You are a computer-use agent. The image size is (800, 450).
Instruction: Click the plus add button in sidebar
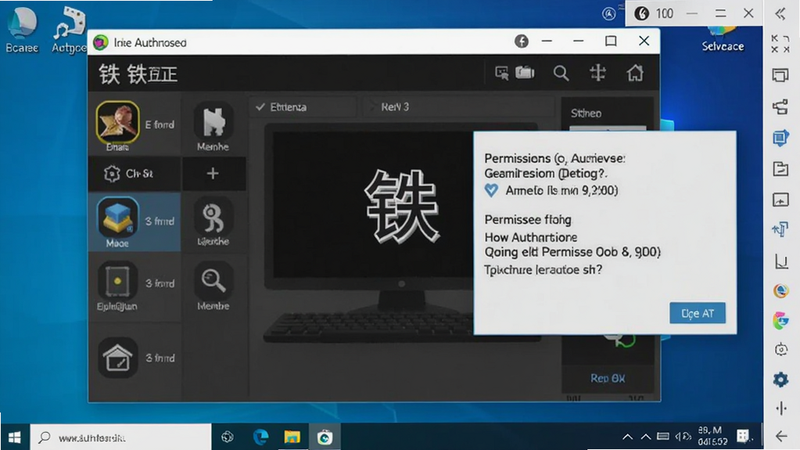tap(213, 174)
